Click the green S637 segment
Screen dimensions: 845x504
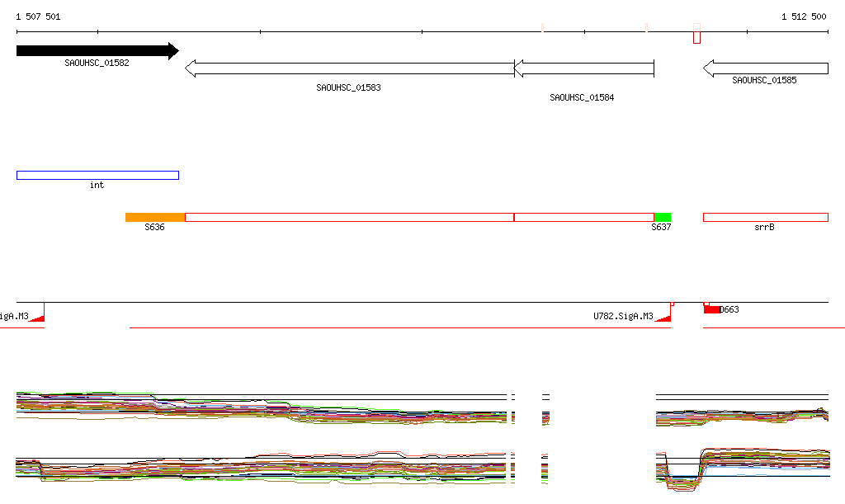663,218
